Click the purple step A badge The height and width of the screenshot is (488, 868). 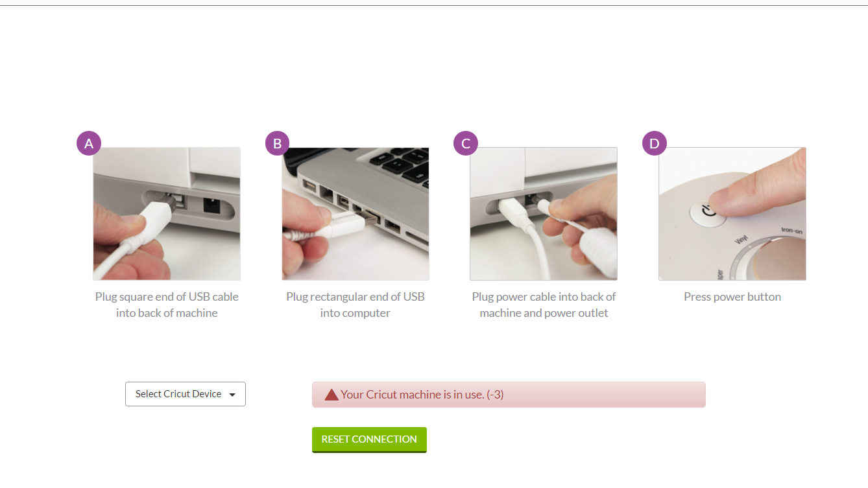89,143
